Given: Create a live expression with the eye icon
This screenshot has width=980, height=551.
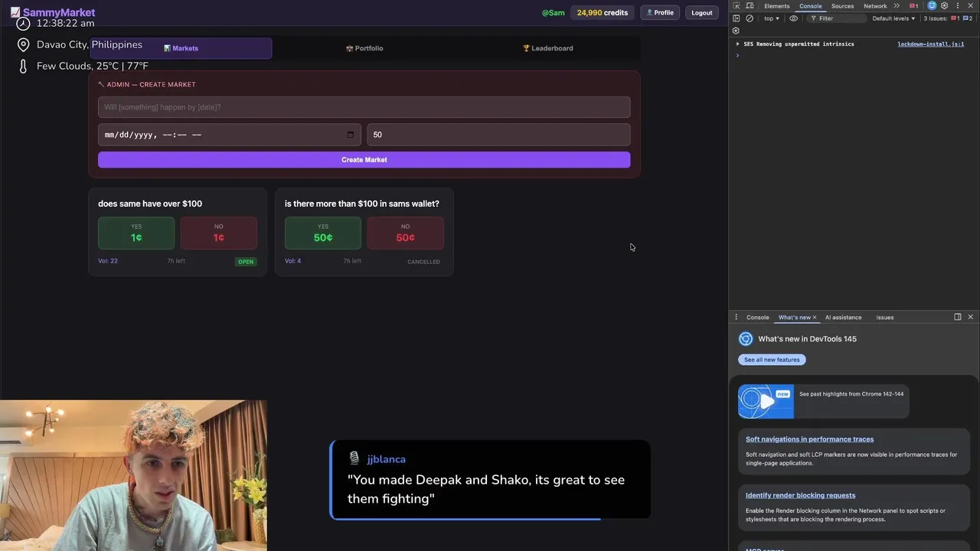Looking at the screenshot, I should tap(793, 18).
